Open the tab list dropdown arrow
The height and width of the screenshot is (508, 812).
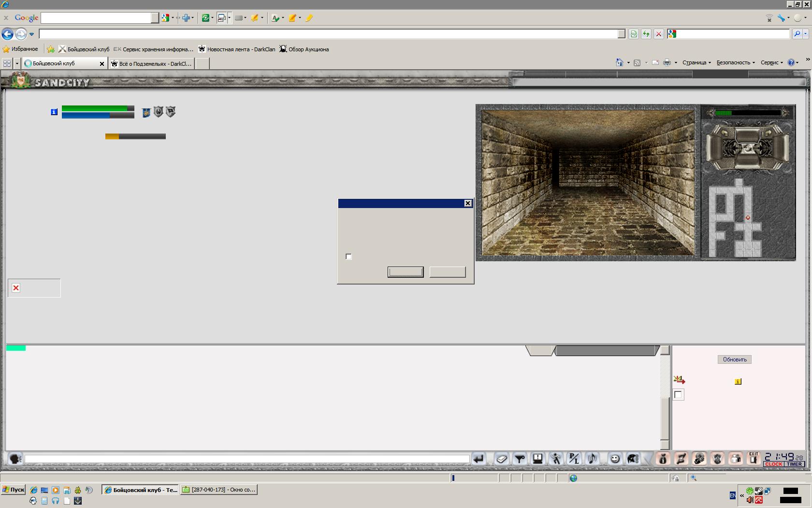click(17, 63)
